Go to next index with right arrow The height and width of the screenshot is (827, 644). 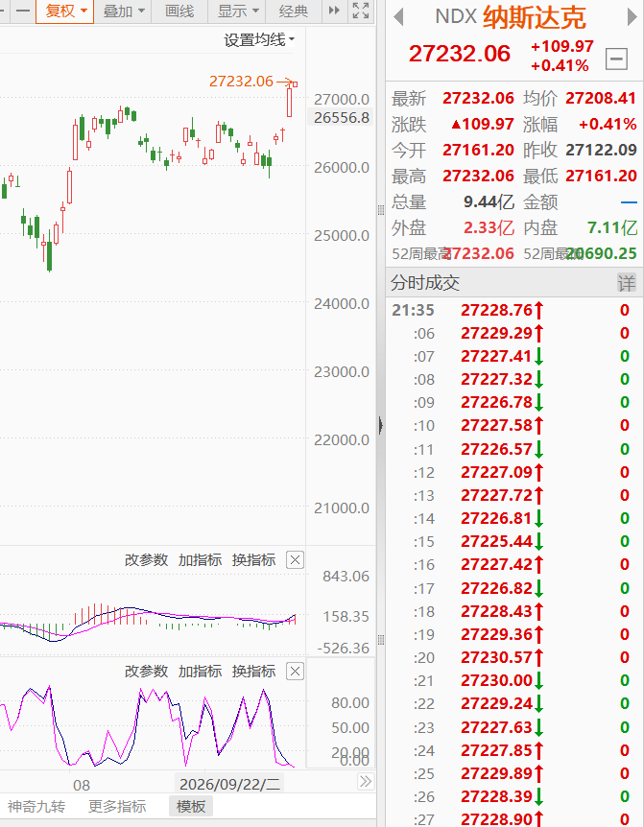point(632,17)
